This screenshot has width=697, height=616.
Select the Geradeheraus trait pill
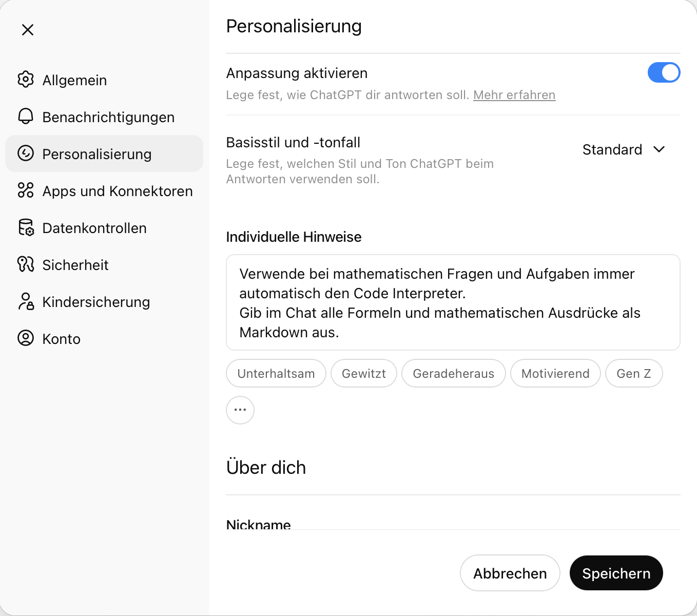(453, 373)
